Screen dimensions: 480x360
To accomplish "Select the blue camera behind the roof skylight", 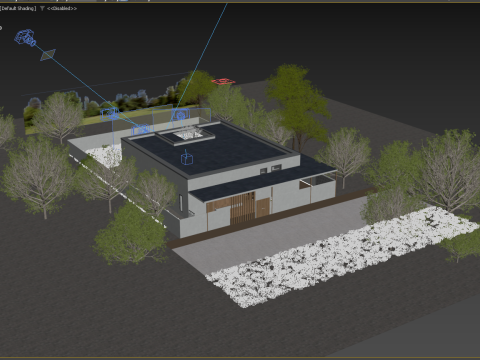I will coord(180,115).
